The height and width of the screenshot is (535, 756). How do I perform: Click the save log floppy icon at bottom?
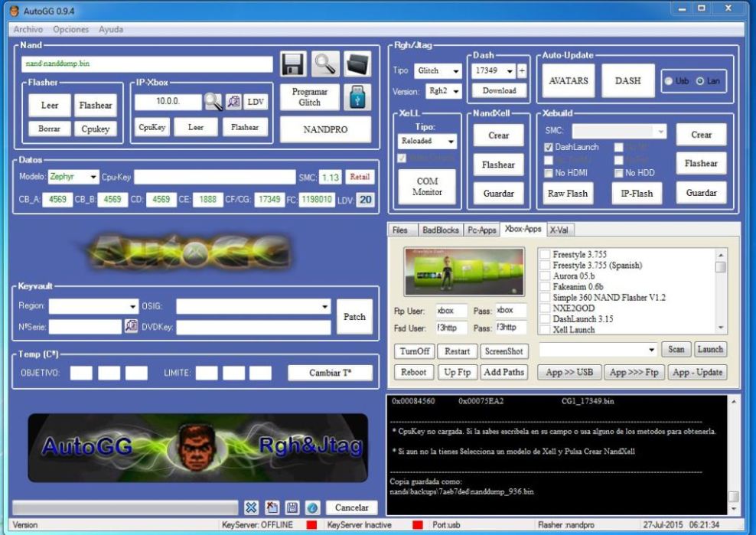292,507
